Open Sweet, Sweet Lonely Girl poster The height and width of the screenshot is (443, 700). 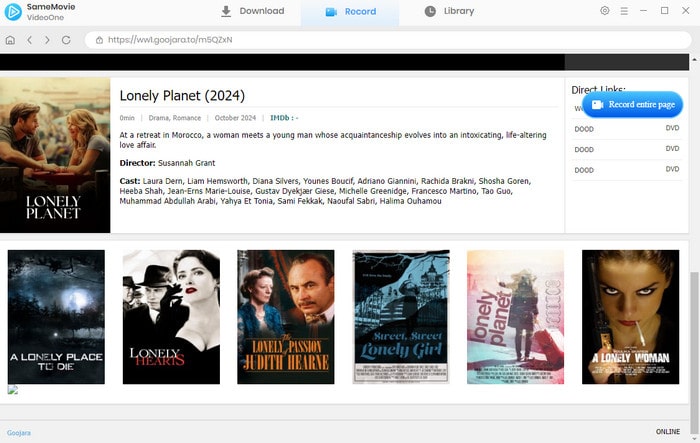pyautogui.click(x=401, y=317)
